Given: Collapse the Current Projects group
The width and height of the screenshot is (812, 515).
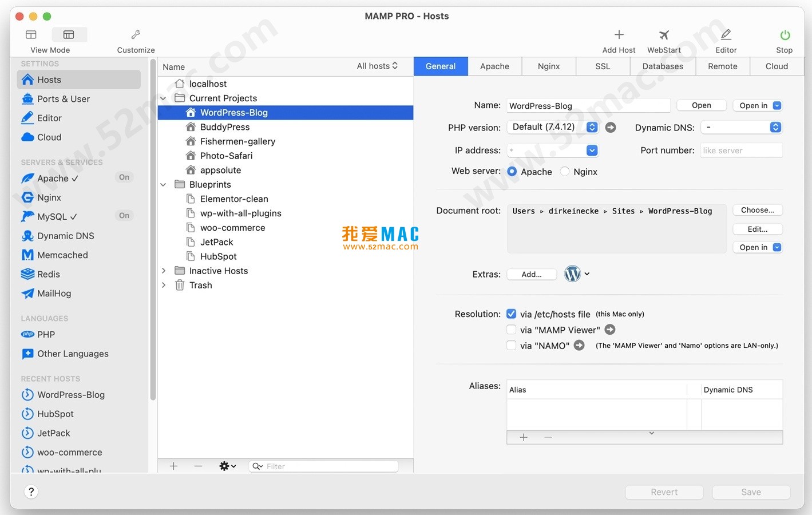Looking at the screenshot, I should coord(164,98).
